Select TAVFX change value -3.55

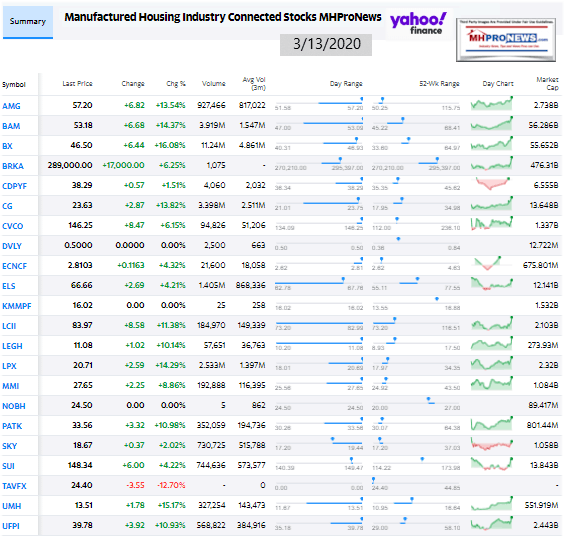(x=135, y=486)
